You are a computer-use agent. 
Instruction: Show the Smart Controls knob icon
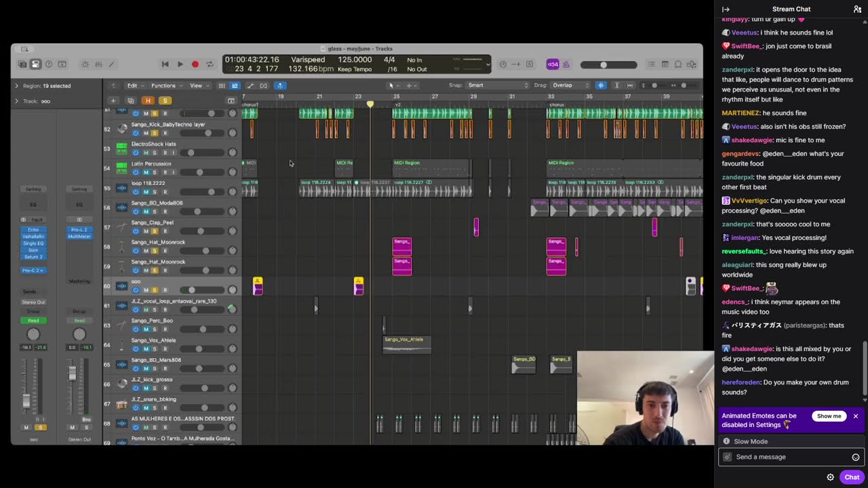[x=85, y=64]
